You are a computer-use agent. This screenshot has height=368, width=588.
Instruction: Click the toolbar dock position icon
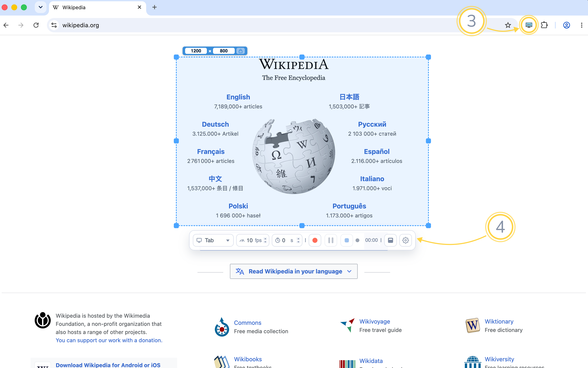(391, 240)
